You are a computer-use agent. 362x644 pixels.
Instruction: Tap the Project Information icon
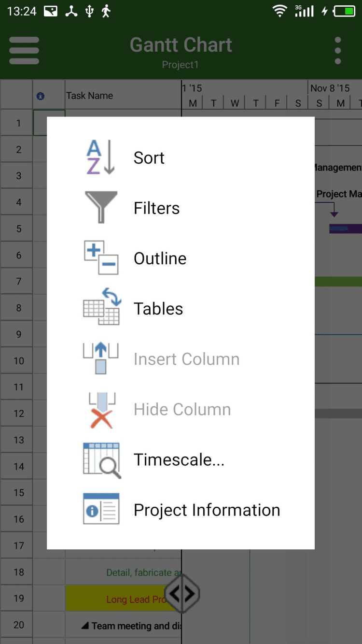pyautogui.click(x=101, y=510)
